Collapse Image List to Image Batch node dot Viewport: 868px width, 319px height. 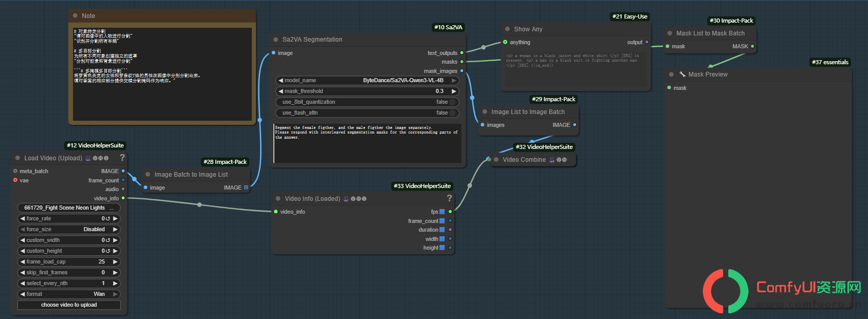point(485,112)
